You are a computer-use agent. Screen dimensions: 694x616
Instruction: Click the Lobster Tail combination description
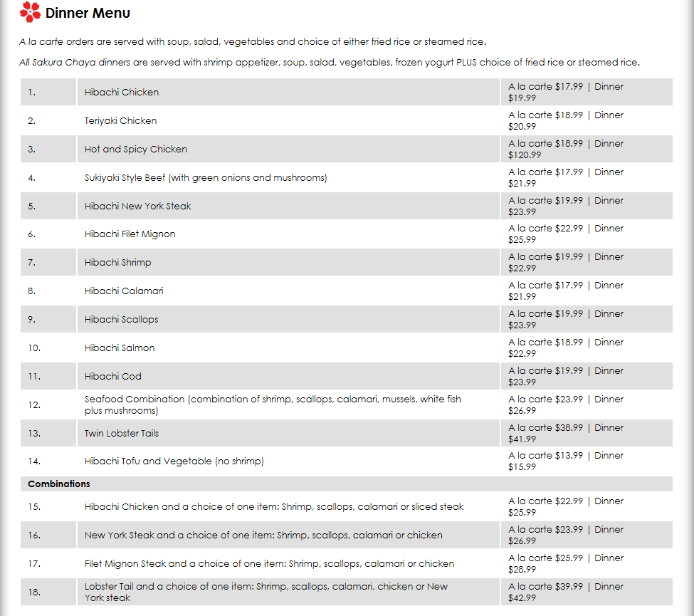(266, 592)
